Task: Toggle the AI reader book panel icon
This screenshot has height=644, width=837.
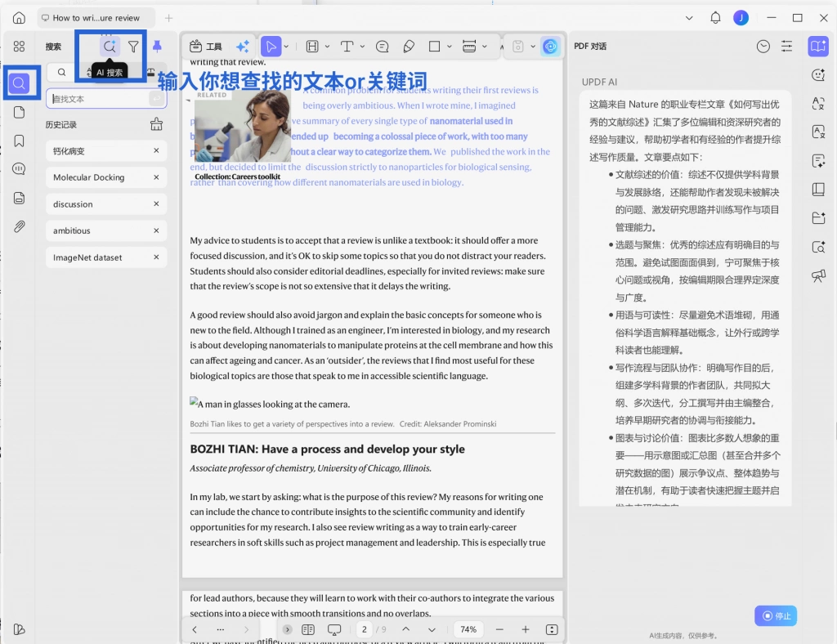Action: (x=818, y=47)
